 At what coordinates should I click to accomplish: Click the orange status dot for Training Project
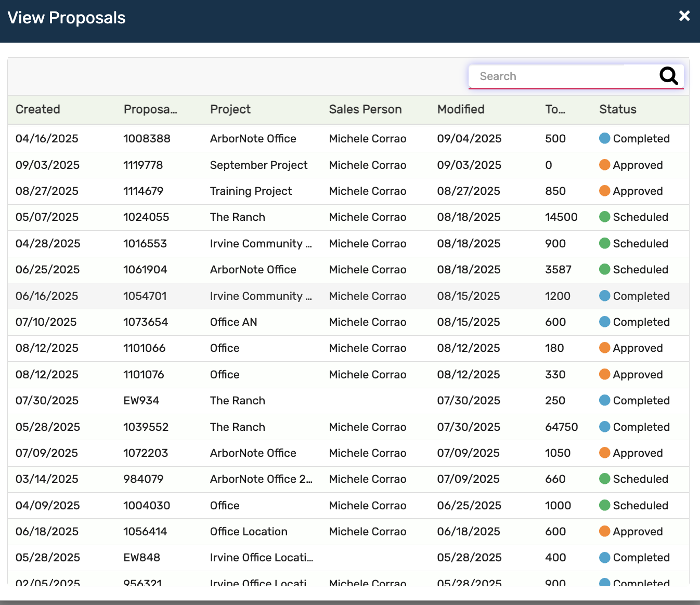(x=604, y=191)
